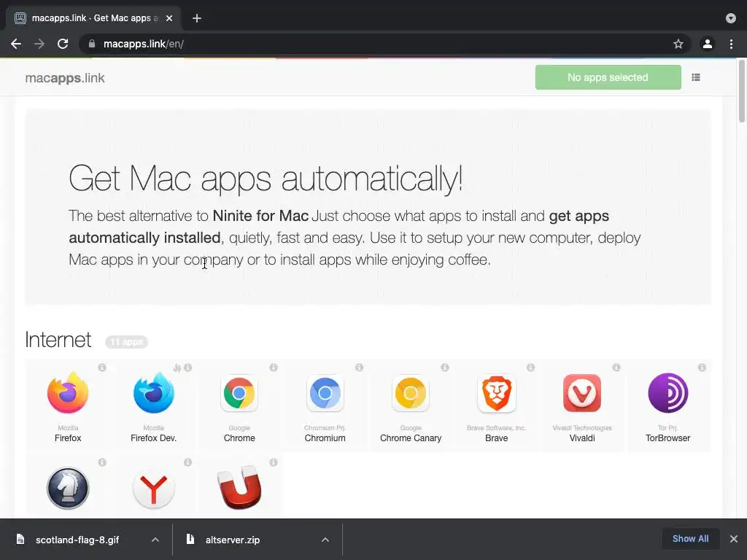Open the scotland-flag-8.gif downloaded file
The width and height of the screenshot is (747, 560).
coord(77,540)
